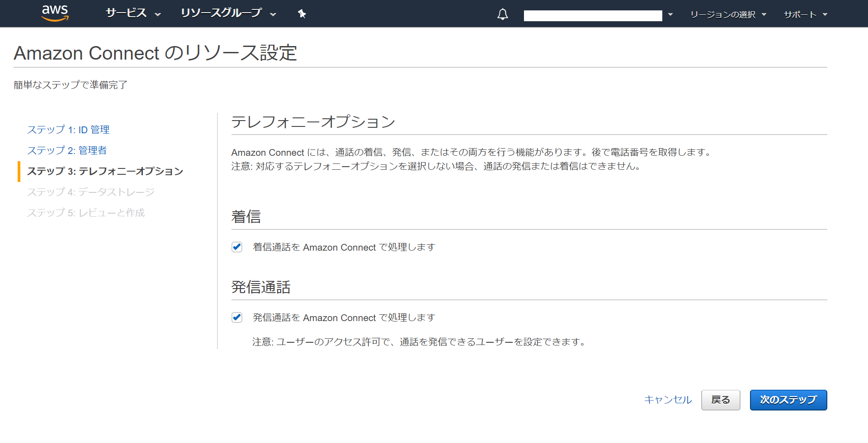Open the サポート dropdown menu
868x443 pixels.
click(806, 14)
